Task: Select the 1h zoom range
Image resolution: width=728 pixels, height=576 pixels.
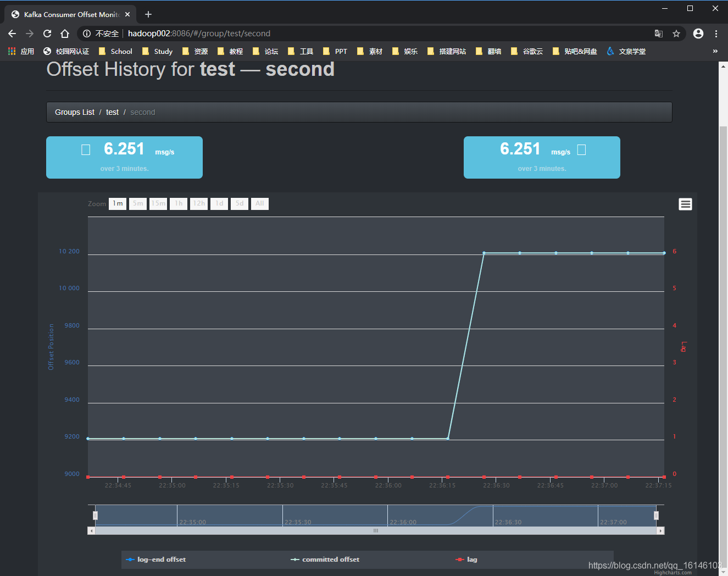Action: [x=179, y=204]
